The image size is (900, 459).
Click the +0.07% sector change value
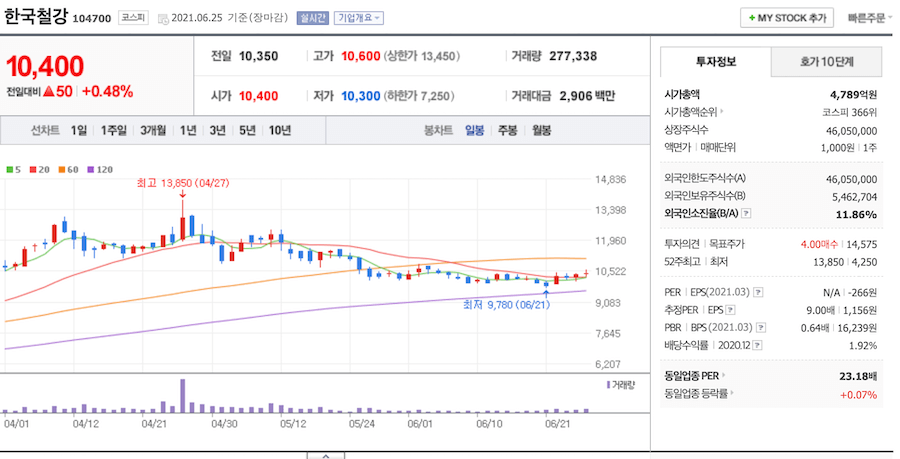859,395
